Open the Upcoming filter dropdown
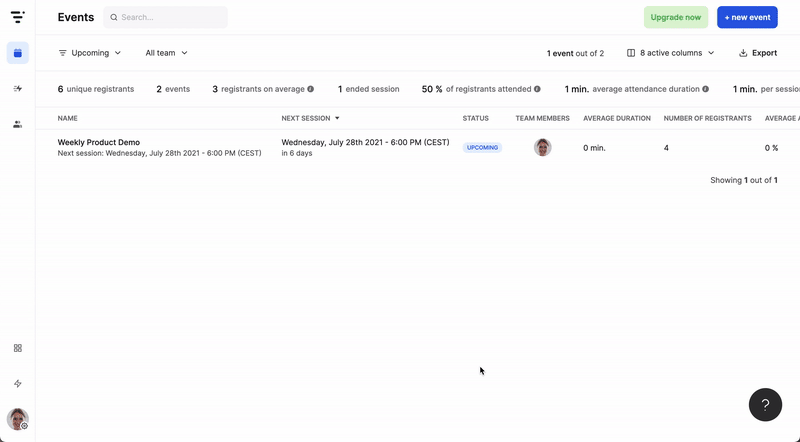 [90, 53]
